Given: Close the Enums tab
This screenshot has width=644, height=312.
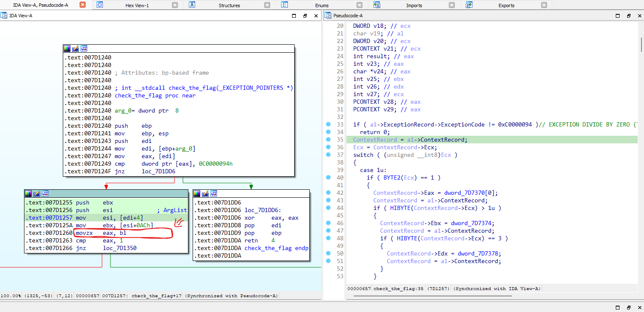Looking at the screenshot, I should click(360, 5).
